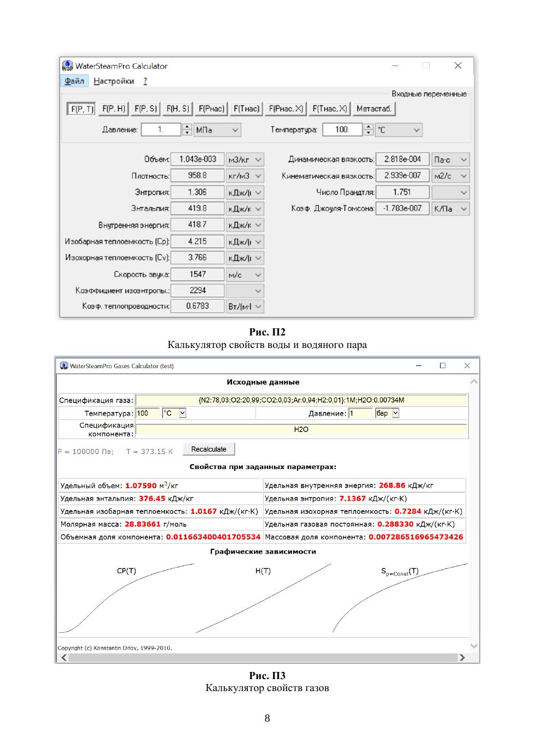This screenshot has height=756, width=535.
Task: Maximize the Gases Calculator window
Action: click(443, 366)
